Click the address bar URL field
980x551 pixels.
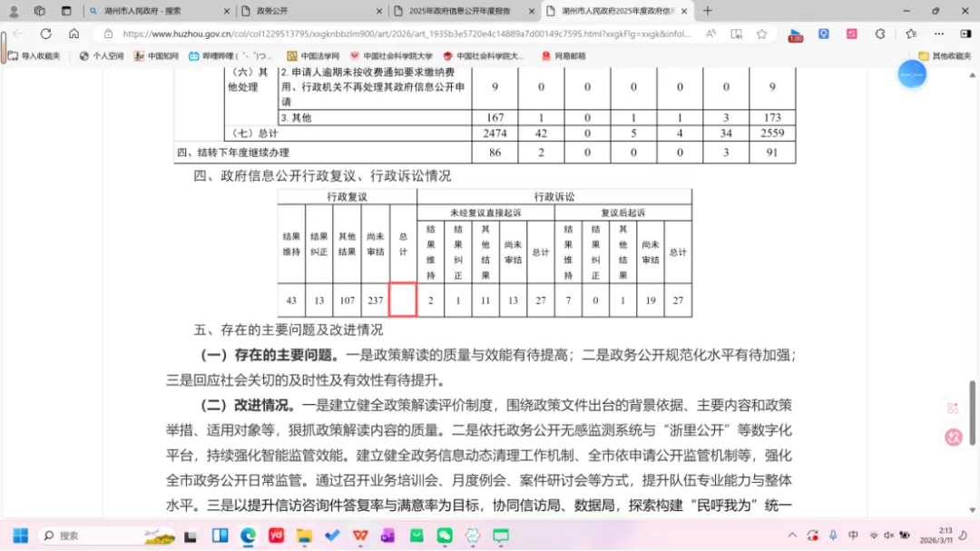407,34
